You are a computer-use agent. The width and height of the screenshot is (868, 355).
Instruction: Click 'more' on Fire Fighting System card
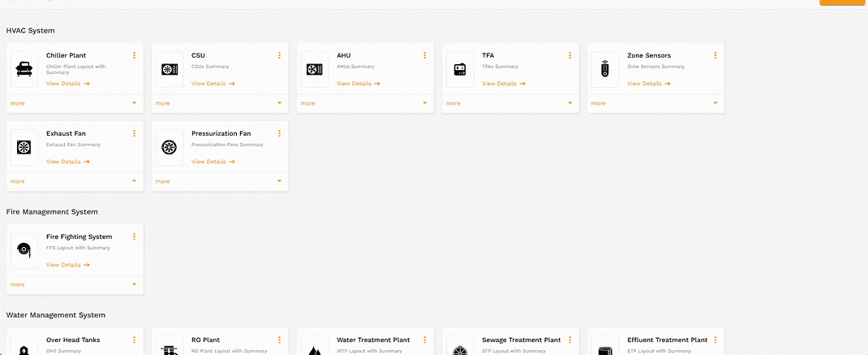click(x=17, y=284)
